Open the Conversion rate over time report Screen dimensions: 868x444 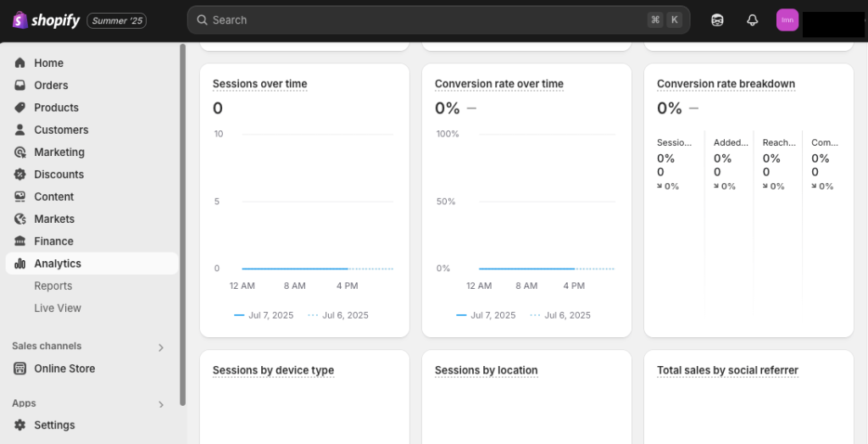coord(498,84)
